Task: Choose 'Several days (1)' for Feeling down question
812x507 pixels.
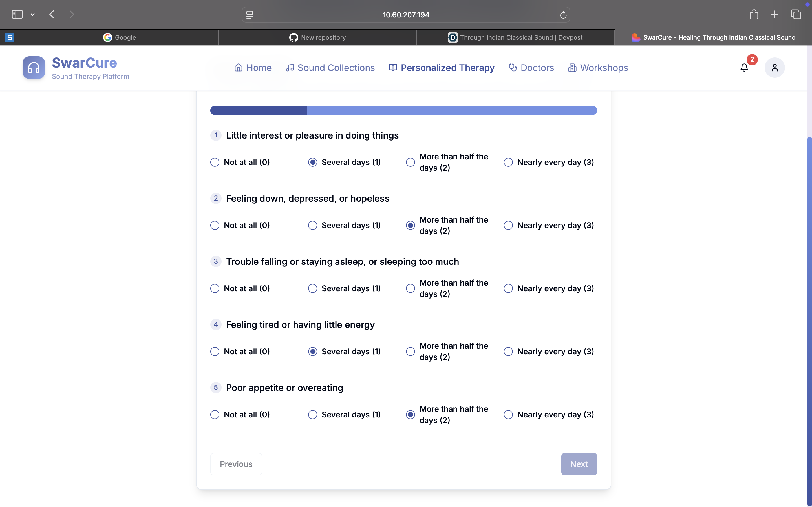Action: point(312,225)
